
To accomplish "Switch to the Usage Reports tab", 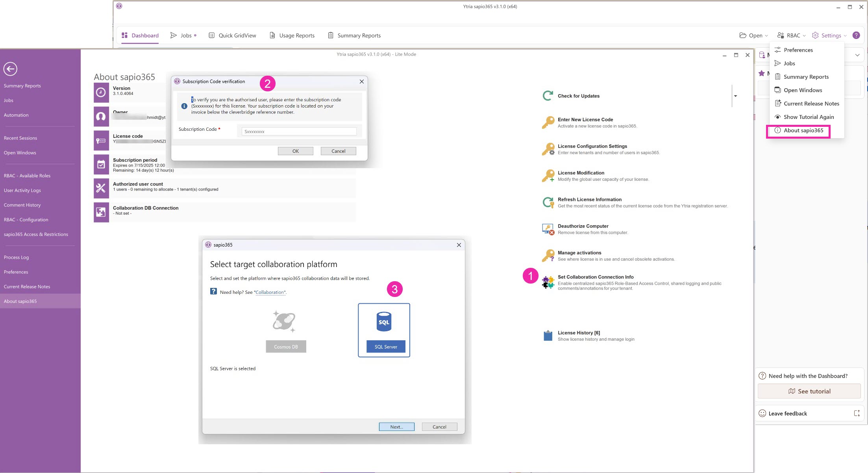I will click(x=296, y=35).
